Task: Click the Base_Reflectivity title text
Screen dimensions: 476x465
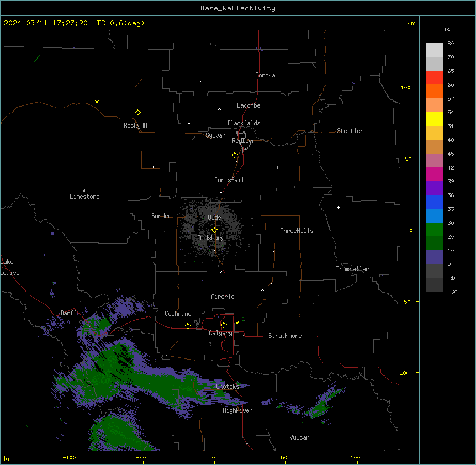Action: click(x=238, y=8)
